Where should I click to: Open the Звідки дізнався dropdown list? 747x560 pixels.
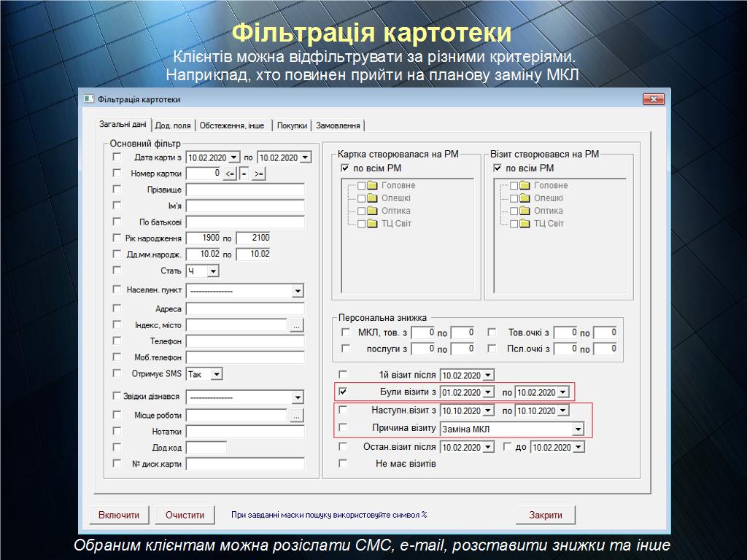click(298, 397)
